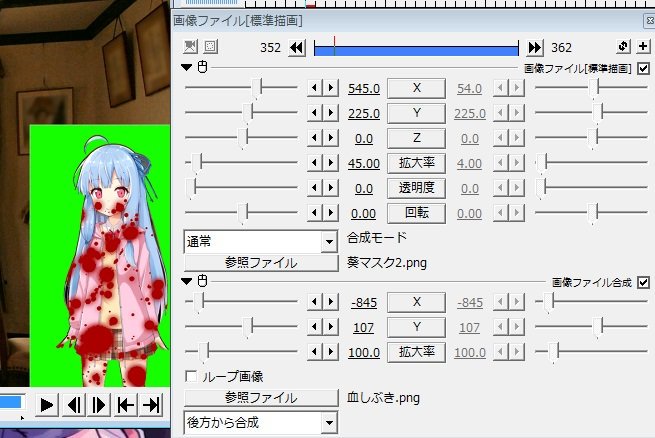Viewport: 655px width, 438px height.
Task: Open the 後方から合成 dropdown
Action: 261,423
